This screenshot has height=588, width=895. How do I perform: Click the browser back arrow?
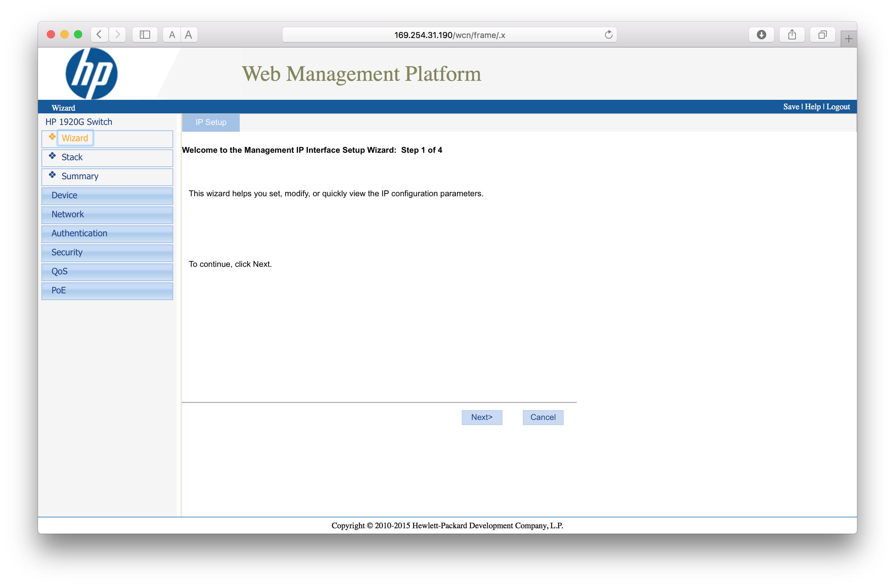(99, 35)
